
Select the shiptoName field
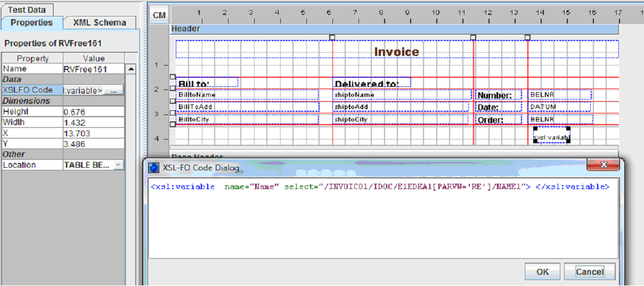click(402, 95)
